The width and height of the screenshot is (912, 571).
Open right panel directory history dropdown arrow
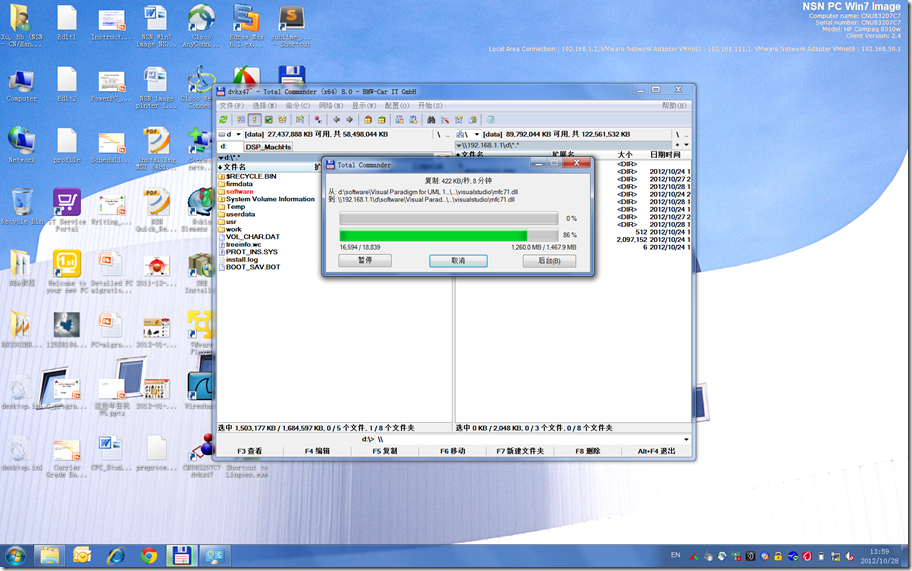click(x=686, y=145)
